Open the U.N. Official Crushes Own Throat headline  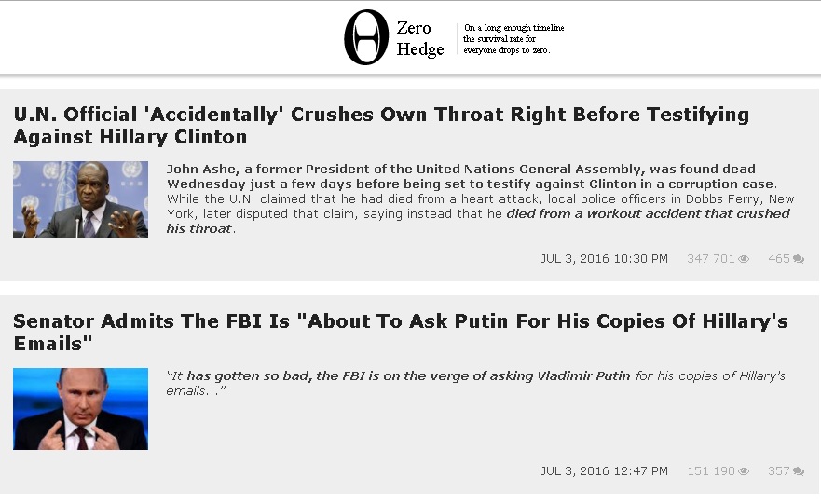[381, 125]
